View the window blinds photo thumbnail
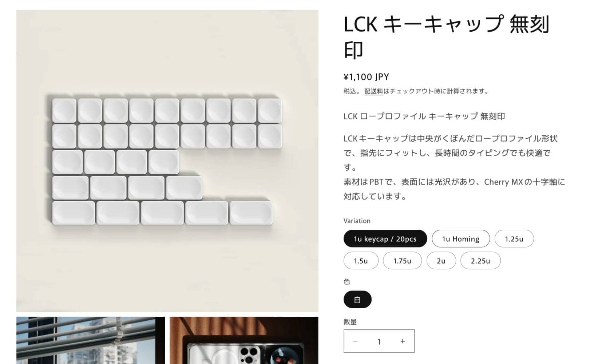This screenshot has height=364, width=610. [x=91, y=340]
